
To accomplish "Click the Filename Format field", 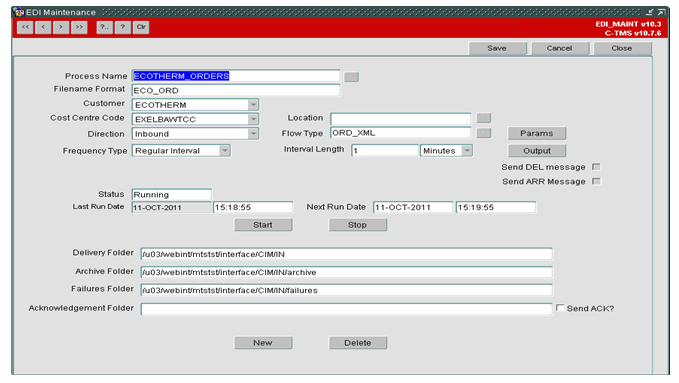I will [236, 90].
